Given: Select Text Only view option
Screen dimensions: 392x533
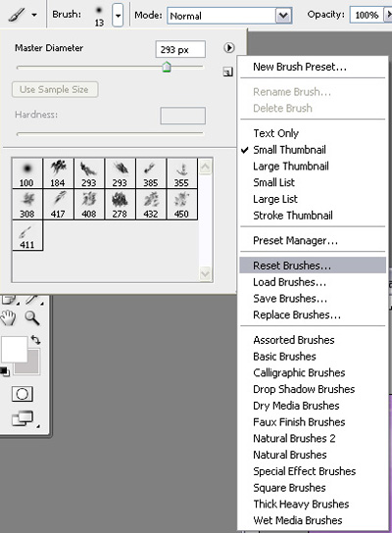Looking at the screenshot, I should coord(275,133).
